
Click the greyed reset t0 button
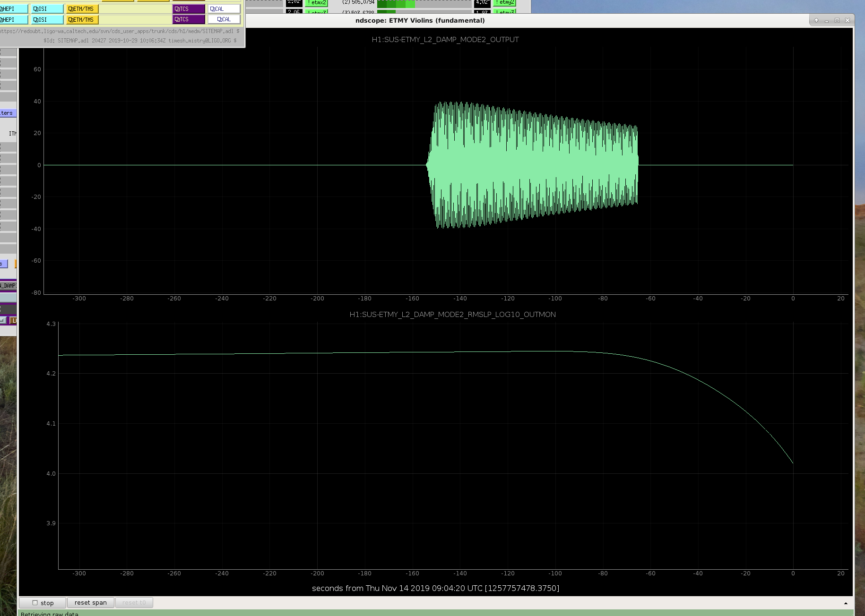click(134, 603)
